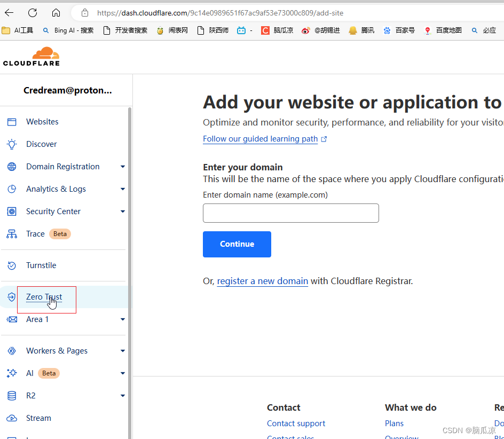This screenshot has width=504, height=439.
Task: Click the Domain Registration globe icon
Action: (12, 167)
